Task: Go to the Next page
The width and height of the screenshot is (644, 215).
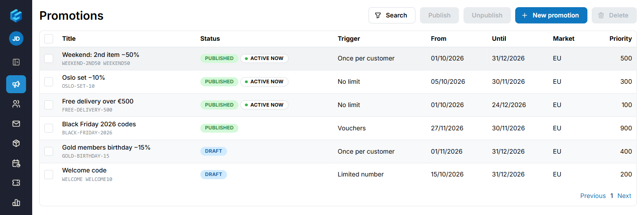Action: point(624,196)
